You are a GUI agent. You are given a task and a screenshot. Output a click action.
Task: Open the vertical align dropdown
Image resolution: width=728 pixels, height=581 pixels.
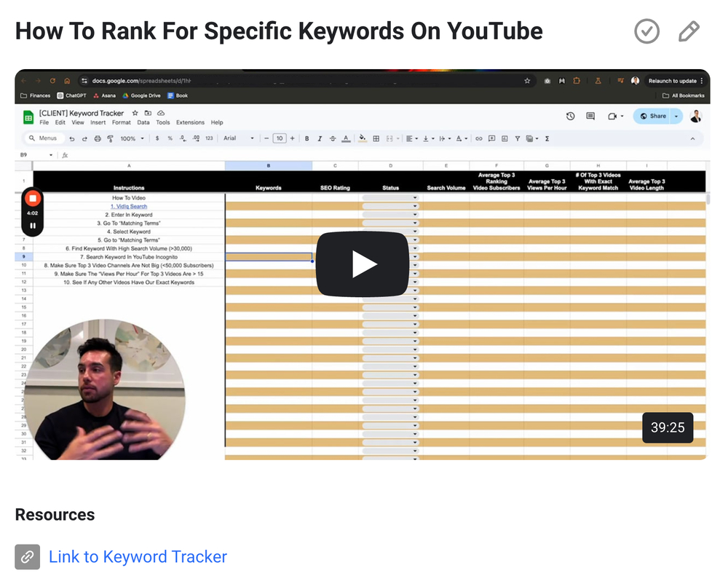pyautogui.click(x=429, y=138)
